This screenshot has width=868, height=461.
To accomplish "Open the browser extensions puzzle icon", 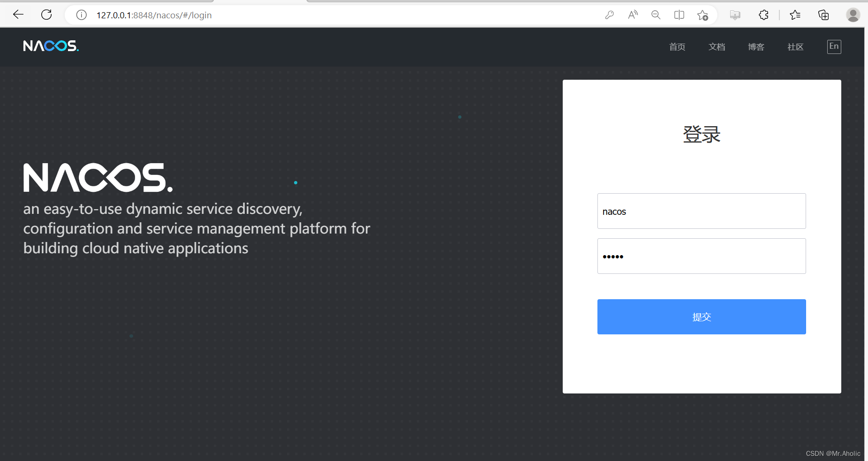I will coord(763,15).
